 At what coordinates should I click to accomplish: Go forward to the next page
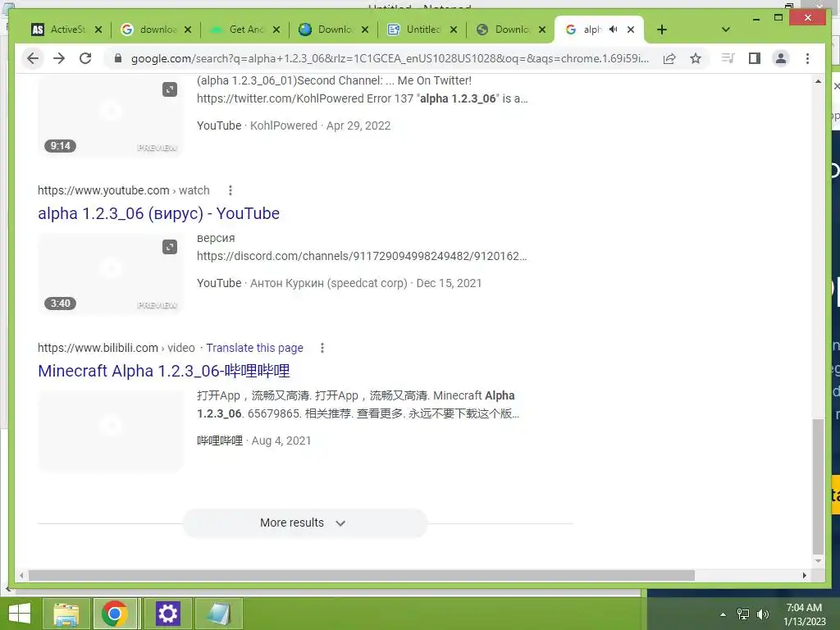(59, 58)
